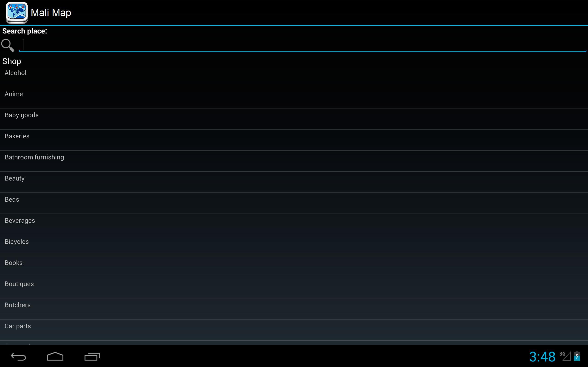The width and height of the screenshot is (588, 367).
Task: Open the Baby goods category
Action: (x=294, y=119)
